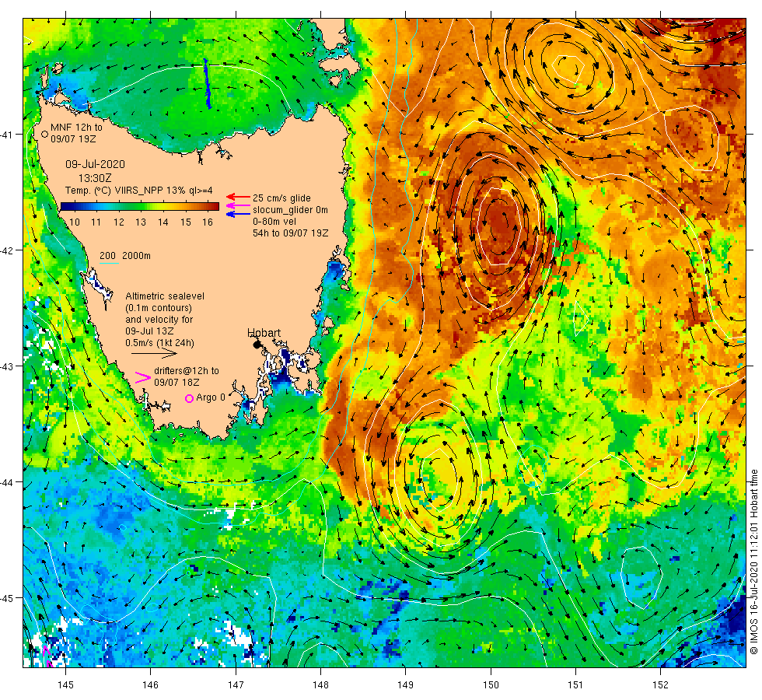Viewport: 762px width, 700px height.
Task: Click the latitude -45 axis label
Action: [6, 598]
